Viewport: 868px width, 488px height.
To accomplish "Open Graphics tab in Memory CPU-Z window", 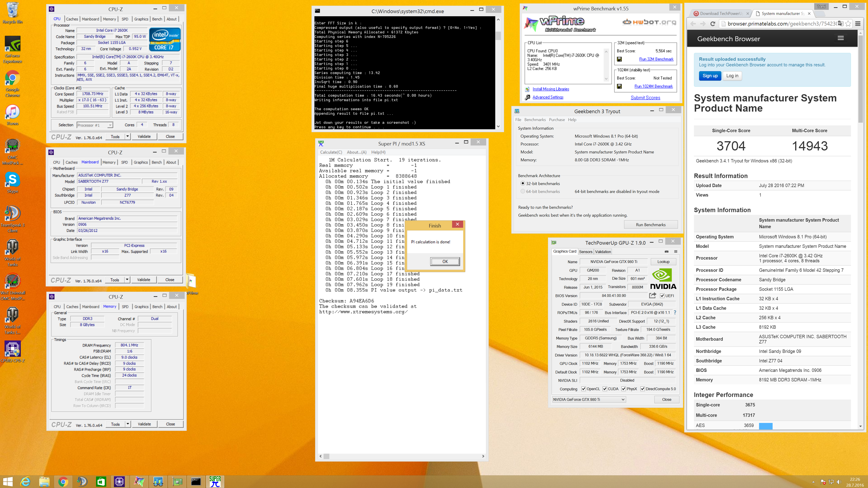I will 141,307.
